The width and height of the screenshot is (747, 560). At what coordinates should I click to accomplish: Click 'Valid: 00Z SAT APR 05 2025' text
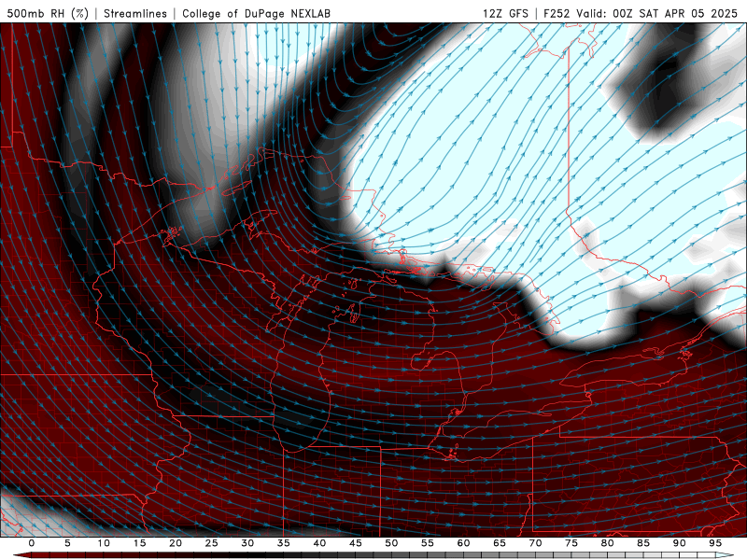(657, 13)
